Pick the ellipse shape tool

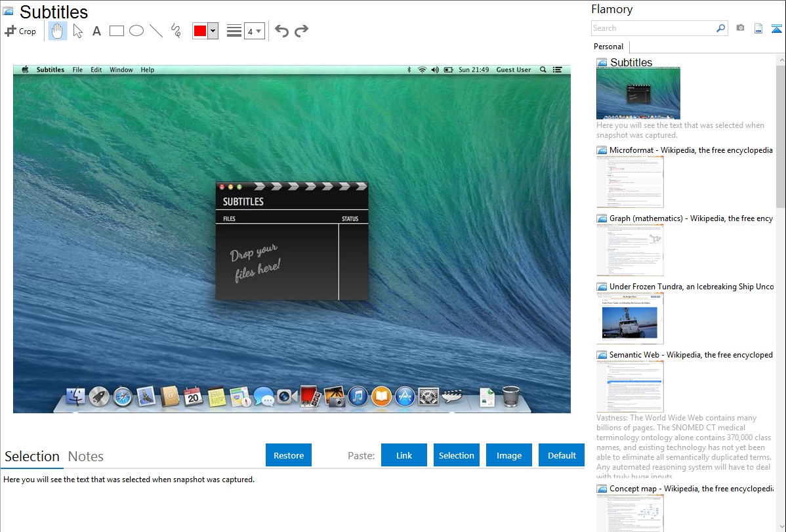(136, 31)
